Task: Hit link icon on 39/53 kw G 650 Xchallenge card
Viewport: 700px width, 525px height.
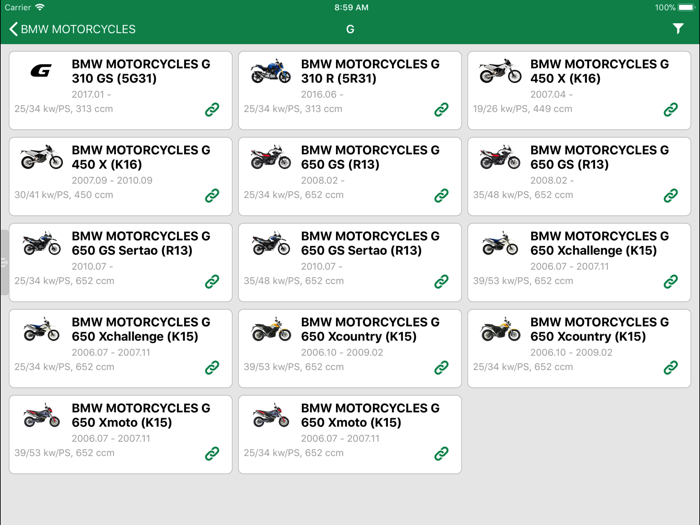Action: click(x=671, y=281)
